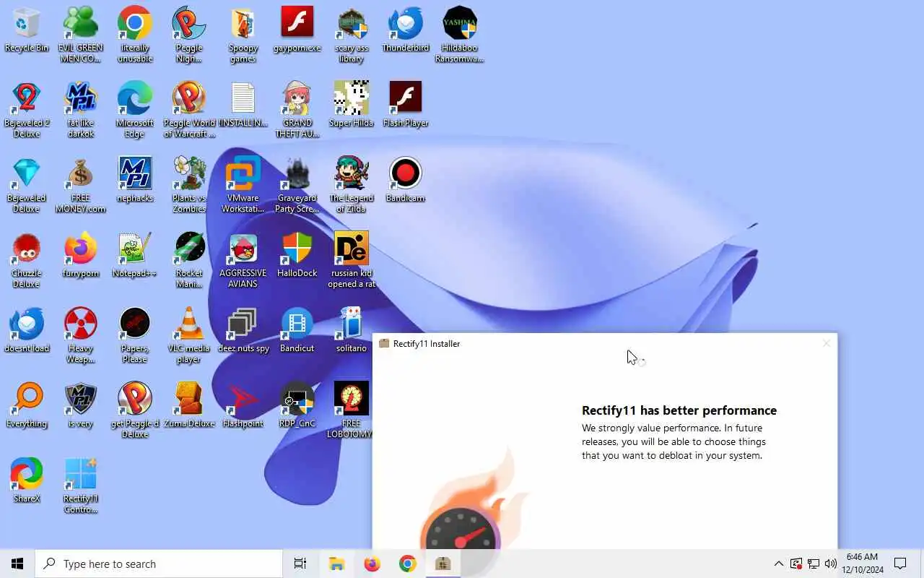924x578 pixels.
Task: Select the EVIL GREEN MEN desktop shortcut
Action: pos(81,35)
